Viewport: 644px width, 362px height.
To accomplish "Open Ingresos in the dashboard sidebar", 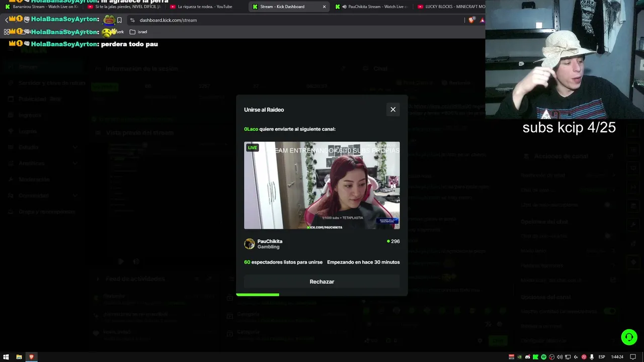I will [30, 115].
